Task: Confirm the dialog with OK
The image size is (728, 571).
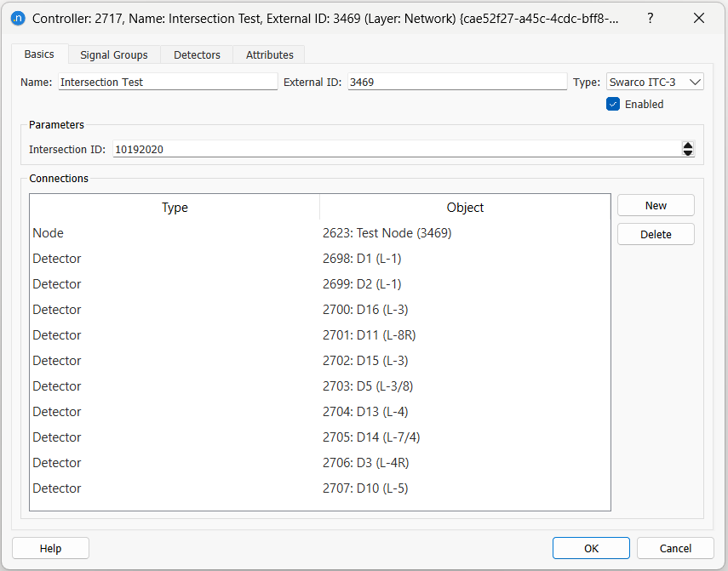Action: (591, 548)
